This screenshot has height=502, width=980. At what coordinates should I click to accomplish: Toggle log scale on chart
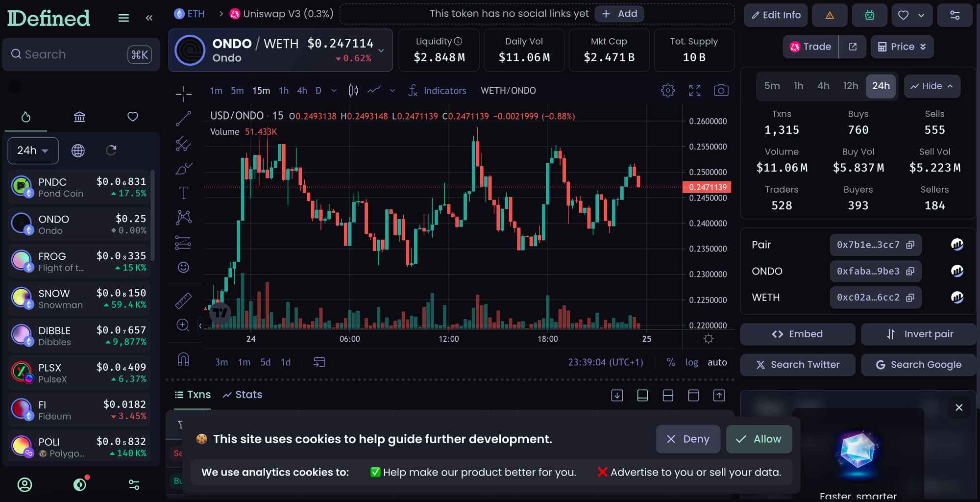(x=691, y=362)
